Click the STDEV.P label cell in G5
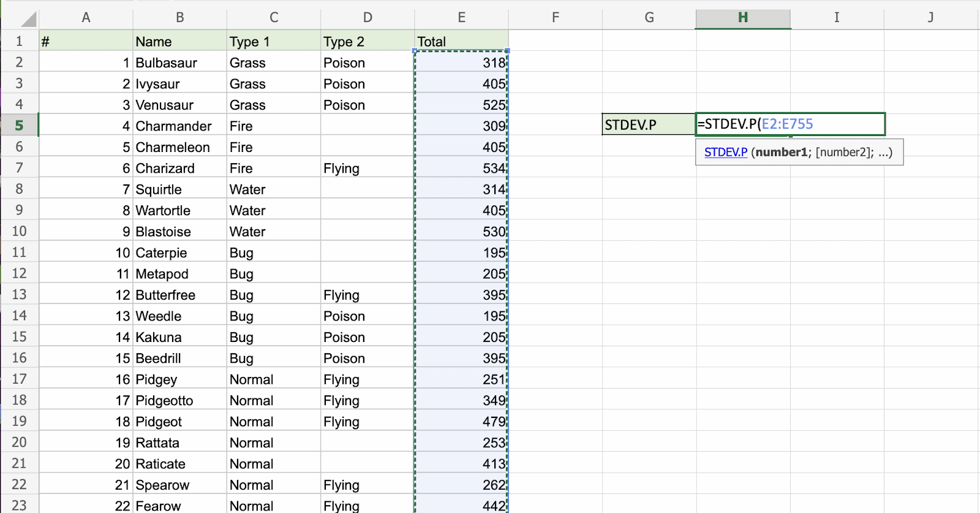This screenshot has width=980, height=513. coord(648,125)
